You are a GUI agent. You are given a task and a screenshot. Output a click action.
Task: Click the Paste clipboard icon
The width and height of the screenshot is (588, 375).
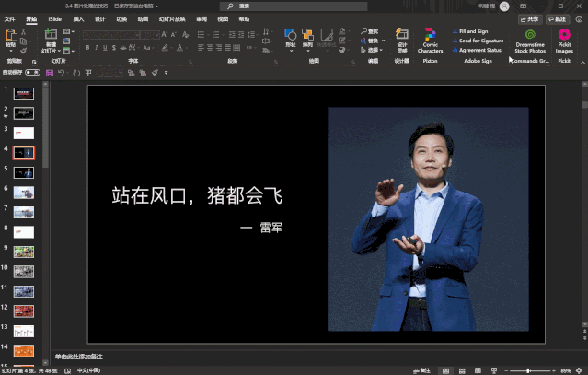pyautogui.click(x=11, y=35)
